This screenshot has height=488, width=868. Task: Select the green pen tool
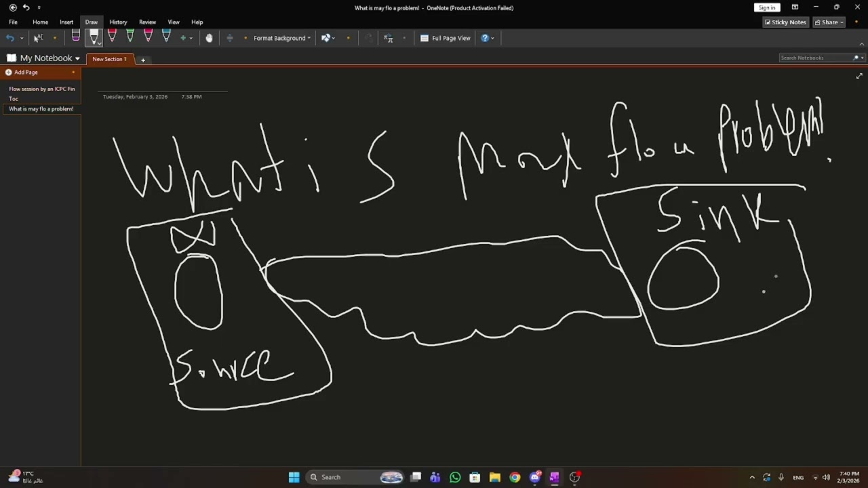(130, 37)
